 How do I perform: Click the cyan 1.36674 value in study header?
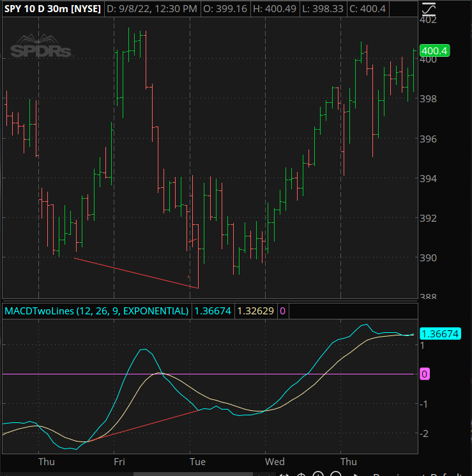(213, 311)
